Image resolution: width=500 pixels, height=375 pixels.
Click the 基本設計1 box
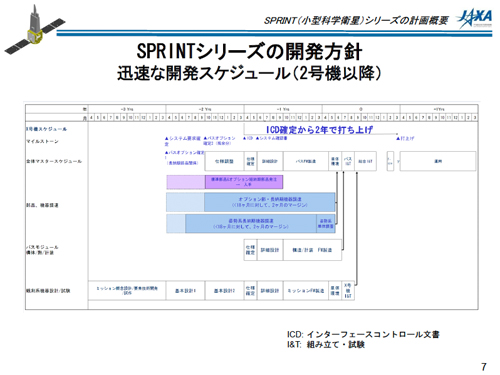point(185,291)
